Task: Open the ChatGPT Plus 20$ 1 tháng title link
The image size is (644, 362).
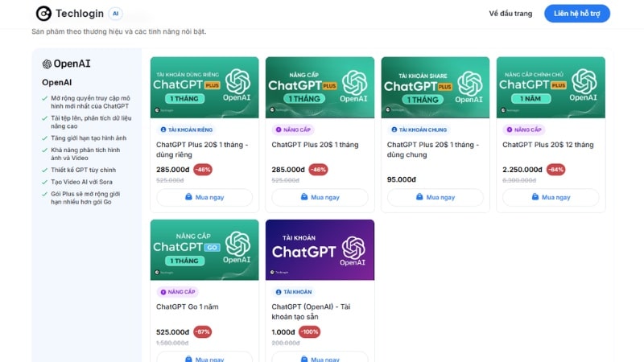Action: pos(315,145)
